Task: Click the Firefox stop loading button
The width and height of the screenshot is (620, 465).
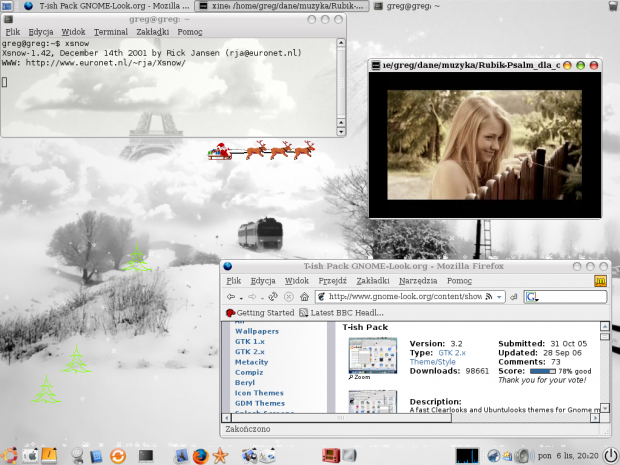Action: click(289, 297)
